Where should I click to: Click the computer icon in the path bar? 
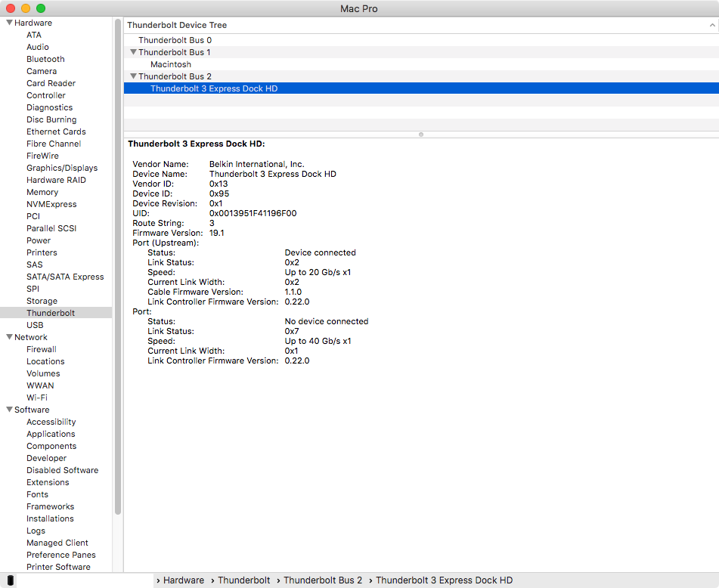11,580
